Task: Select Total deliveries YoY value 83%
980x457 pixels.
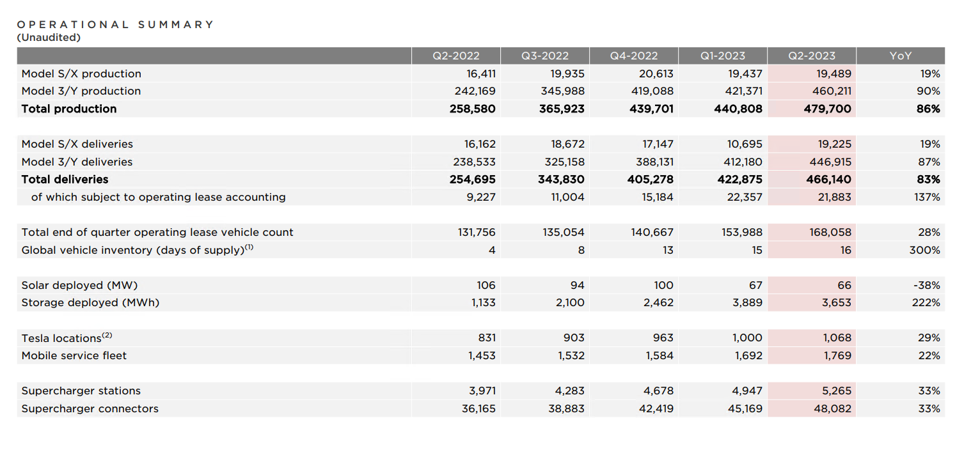Action: (929, 180)
